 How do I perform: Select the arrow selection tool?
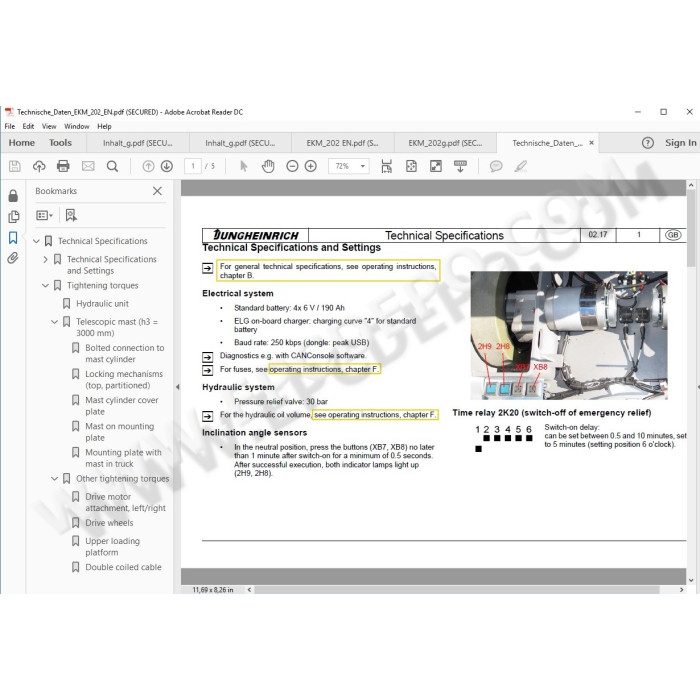244,167
